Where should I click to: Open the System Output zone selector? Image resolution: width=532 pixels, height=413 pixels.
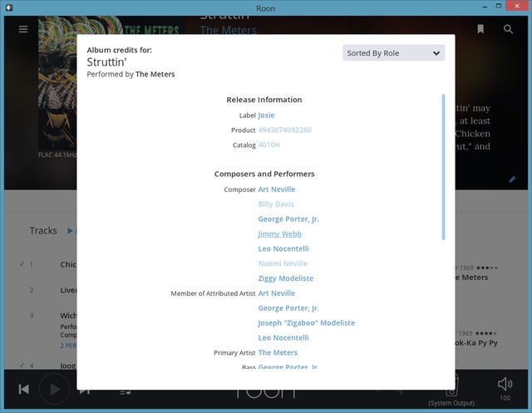(451, 390)
